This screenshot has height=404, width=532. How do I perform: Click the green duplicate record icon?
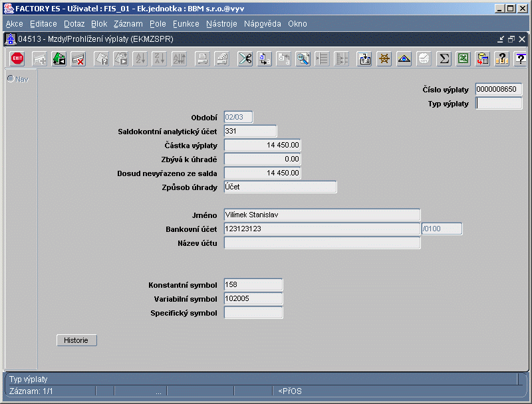point(59,58)
